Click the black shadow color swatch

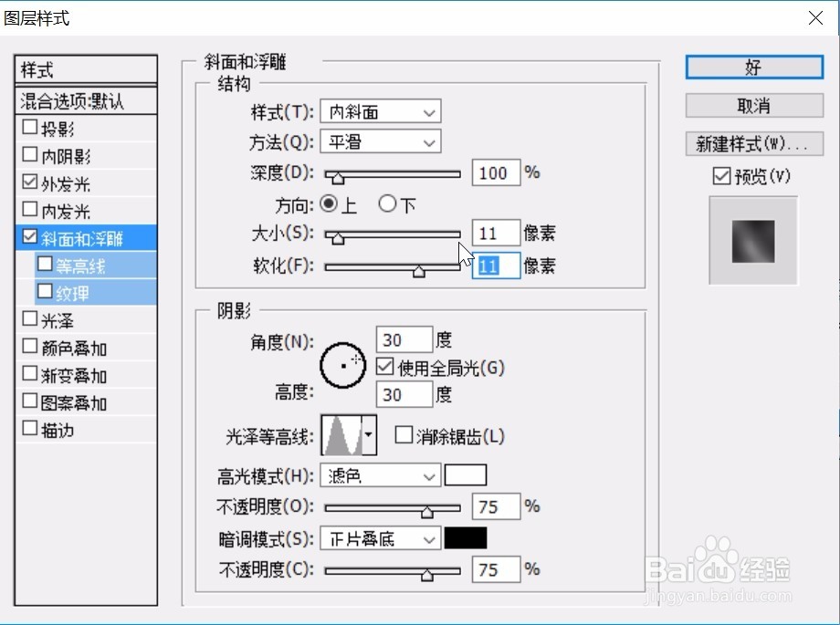[x=466, y=538]
